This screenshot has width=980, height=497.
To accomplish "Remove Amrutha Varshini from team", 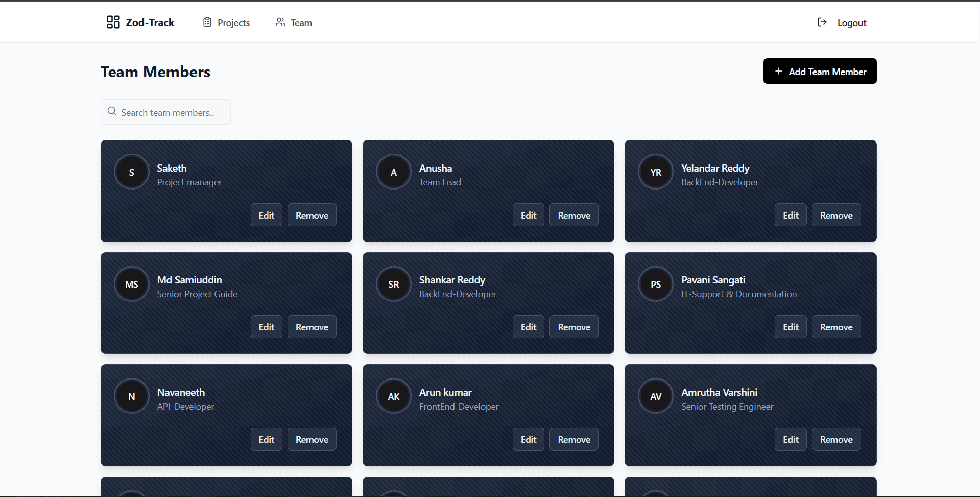I will pyautogui.click(x=836, y=439).
